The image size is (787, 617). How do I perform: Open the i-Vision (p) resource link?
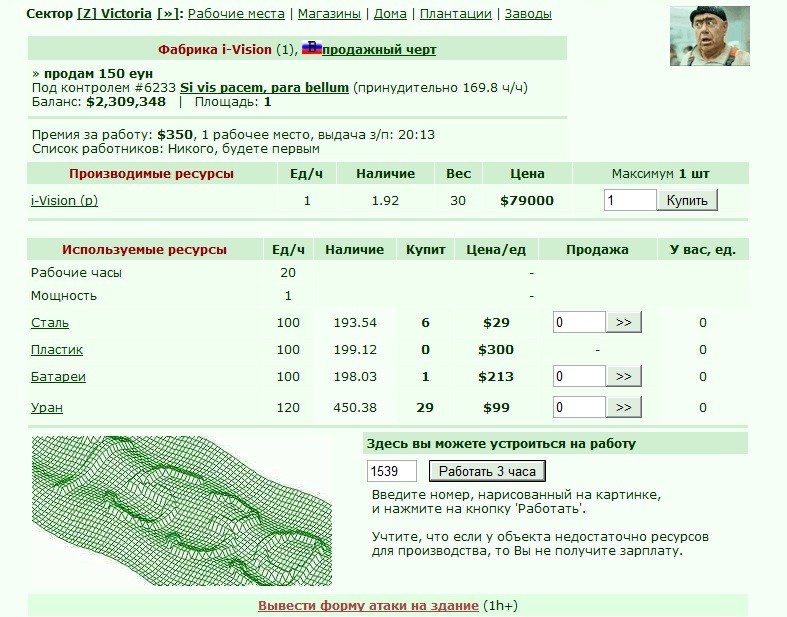pyautogui.click(x=64, y=201)
